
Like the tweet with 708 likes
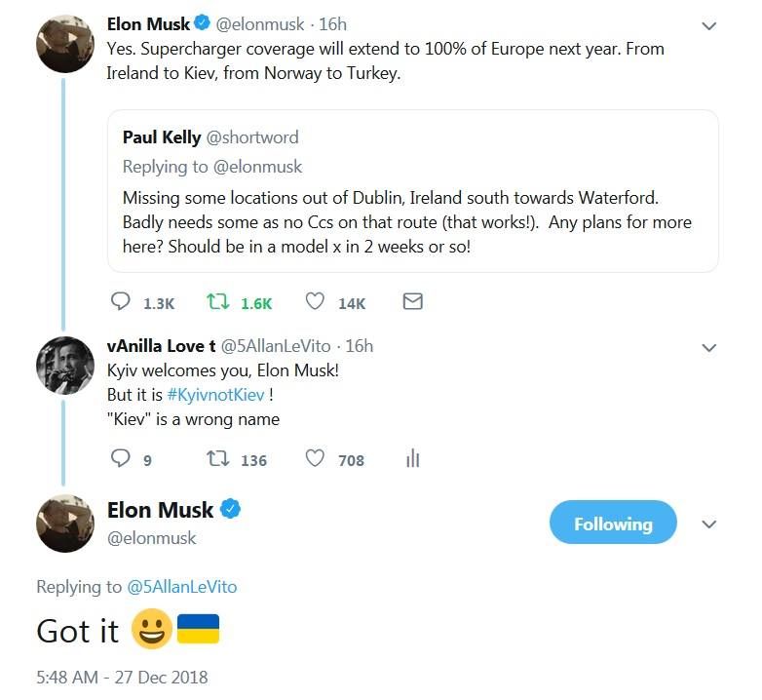point(315,458)
